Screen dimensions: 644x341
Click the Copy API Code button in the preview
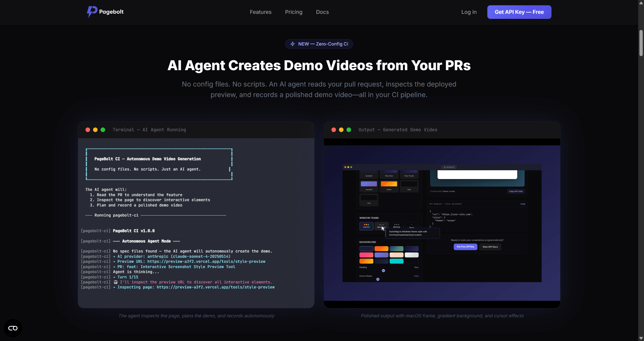[516, 191]
